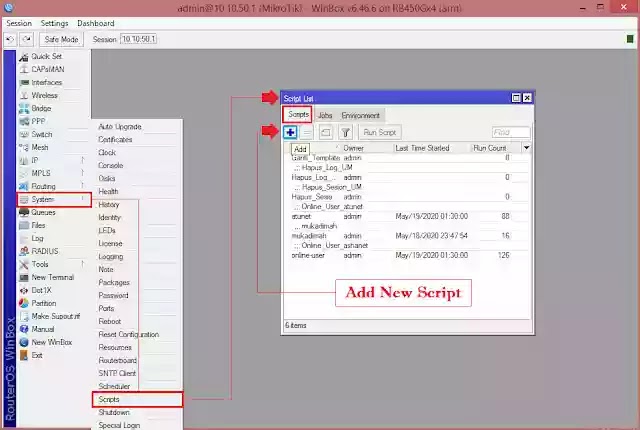Image resolution: width=640 pixels, height=430 pixels.
Task: Expand the MPLS submenu
Action: pyautogui.click(x=53, y=173)
